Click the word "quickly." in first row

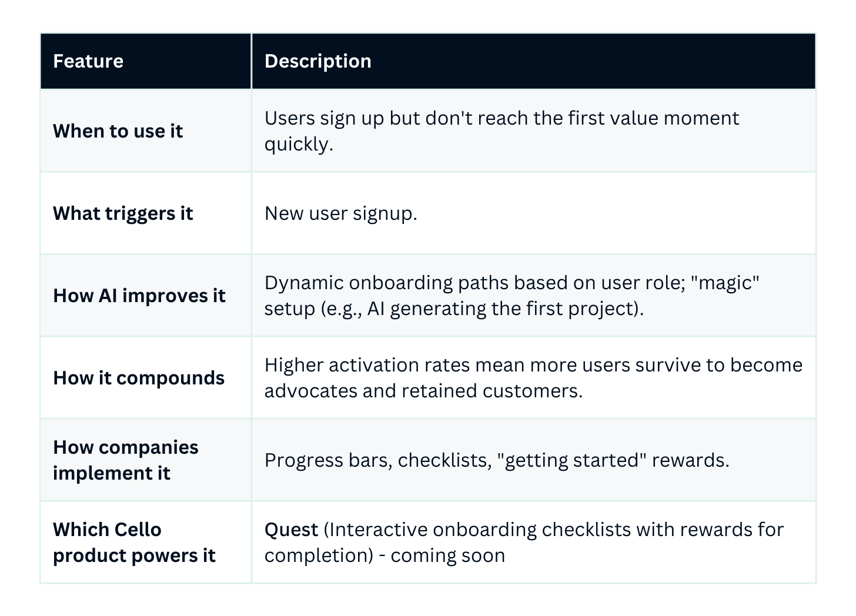click(299, 145)
